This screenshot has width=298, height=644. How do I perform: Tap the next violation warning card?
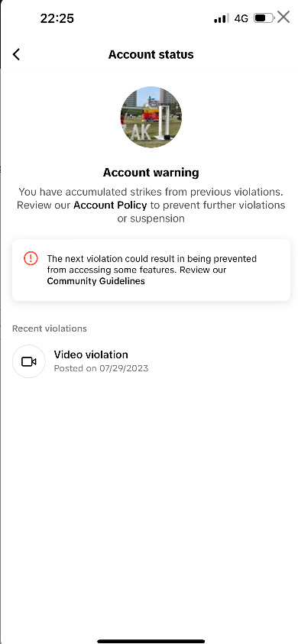click(151, 270)
